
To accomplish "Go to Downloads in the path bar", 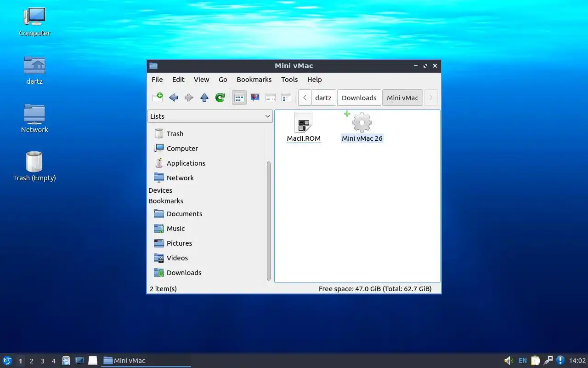I will [359, 98].
